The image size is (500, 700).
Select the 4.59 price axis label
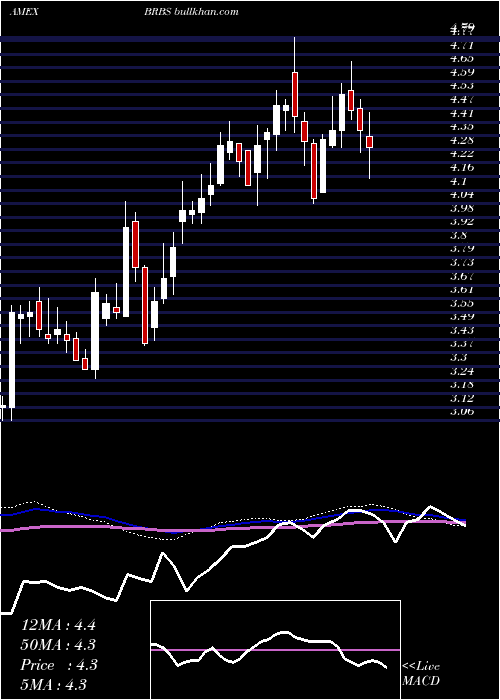(462, 72)
